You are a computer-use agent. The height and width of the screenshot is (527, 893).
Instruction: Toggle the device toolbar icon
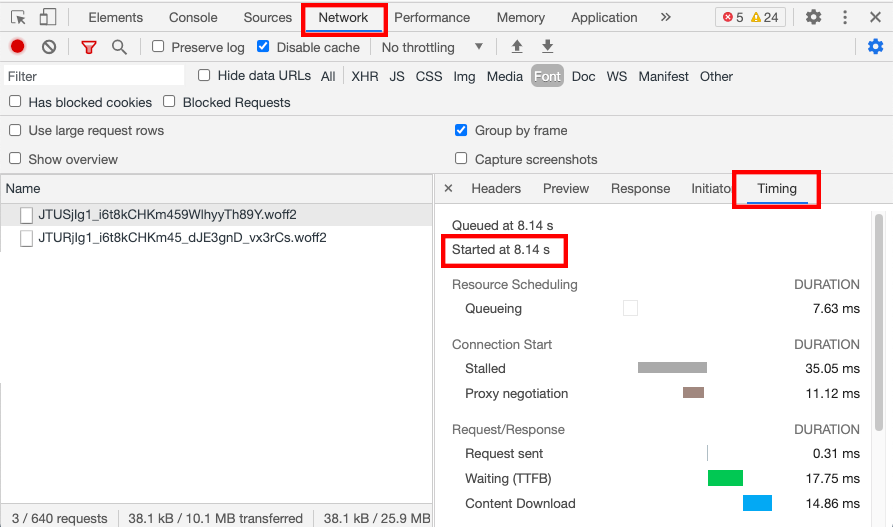[48, 17]
